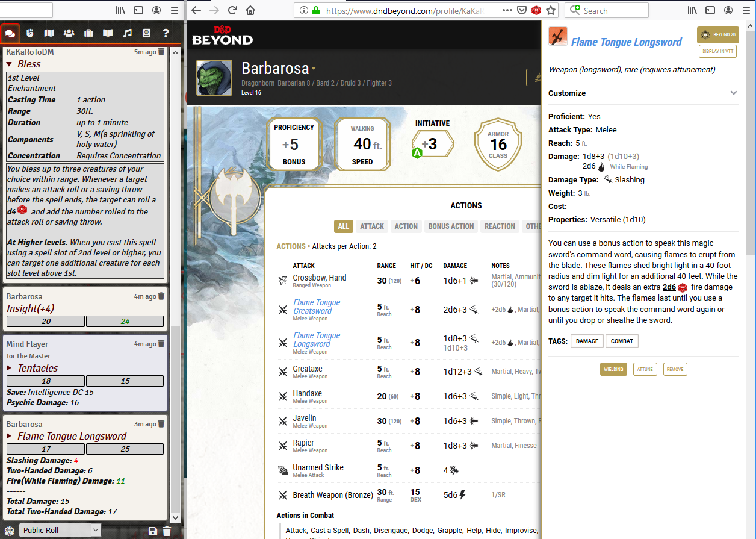Open the Barbarosa character name dropdown
Image resolution: width=756 pixels, height=539 pixels.
tap(313, 69)
